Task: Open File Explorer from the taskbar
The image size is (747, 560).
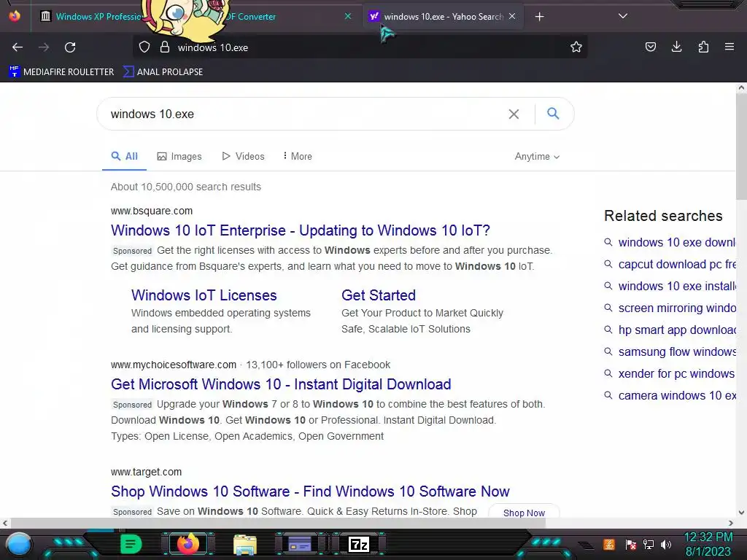Action: coord(245,544)
